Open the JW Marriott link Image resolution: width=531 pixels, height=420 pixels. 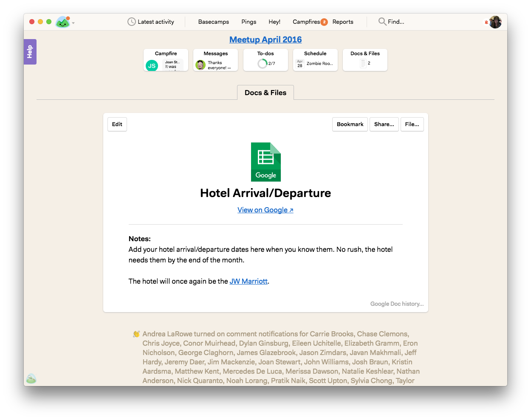click(x=249, y=281)
